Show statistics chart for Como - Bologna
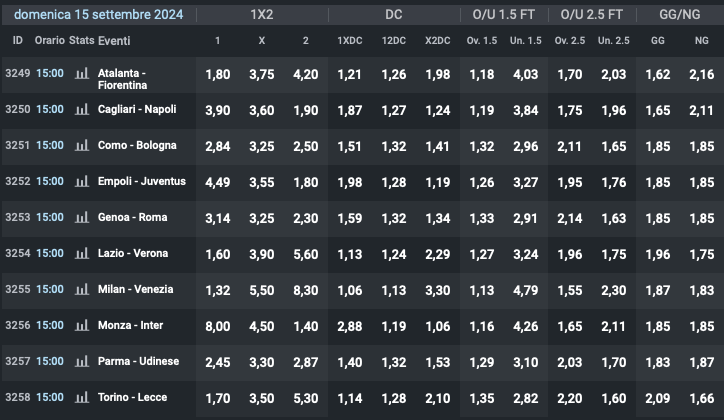The image size is (724, 420). 82,146
